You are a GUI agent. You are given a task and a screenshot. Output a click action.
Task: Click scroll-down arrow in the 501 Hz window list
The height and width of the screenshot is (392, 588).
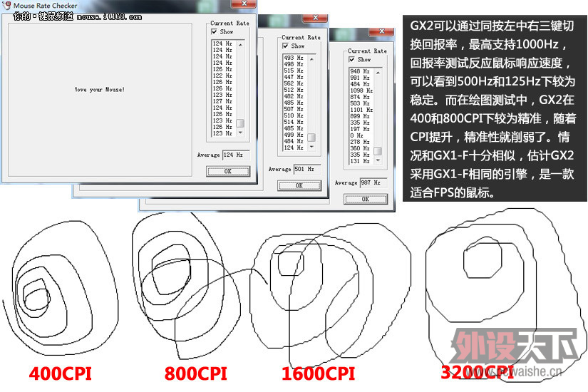tap(311, 147)
